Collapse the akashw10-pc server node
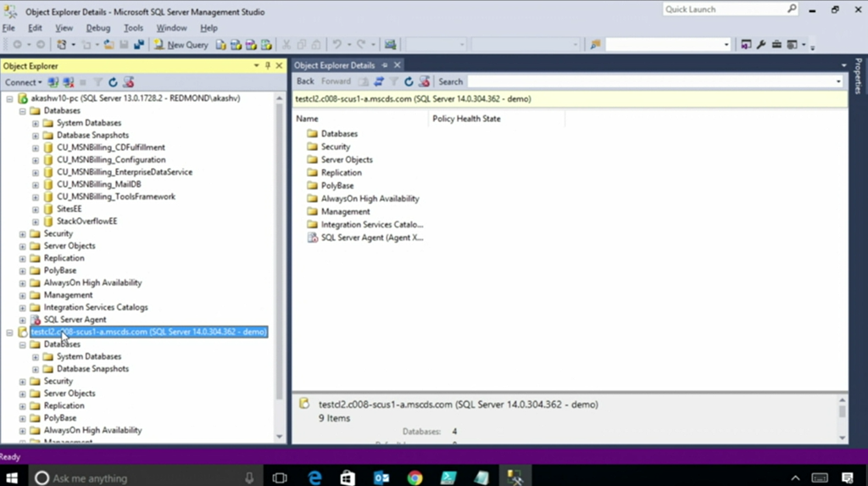This screenshot has width=868, height=486. tap(10, 98)
